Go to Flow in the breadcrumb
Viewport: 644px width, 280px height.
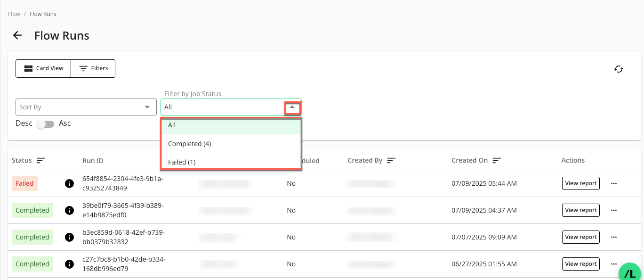pos(14,14)
